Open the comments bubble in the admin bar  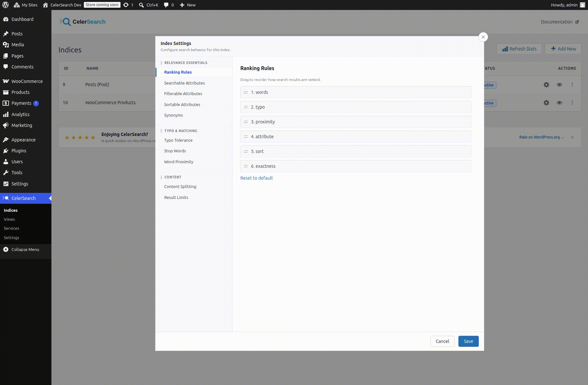(169, 5)
